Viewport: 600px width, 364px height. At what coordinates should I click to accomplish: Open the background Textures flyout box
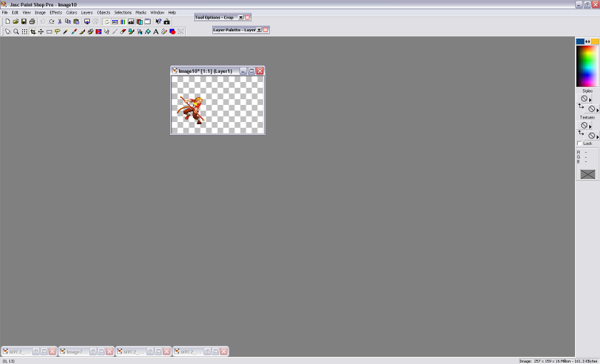click(x=592, y=136)
